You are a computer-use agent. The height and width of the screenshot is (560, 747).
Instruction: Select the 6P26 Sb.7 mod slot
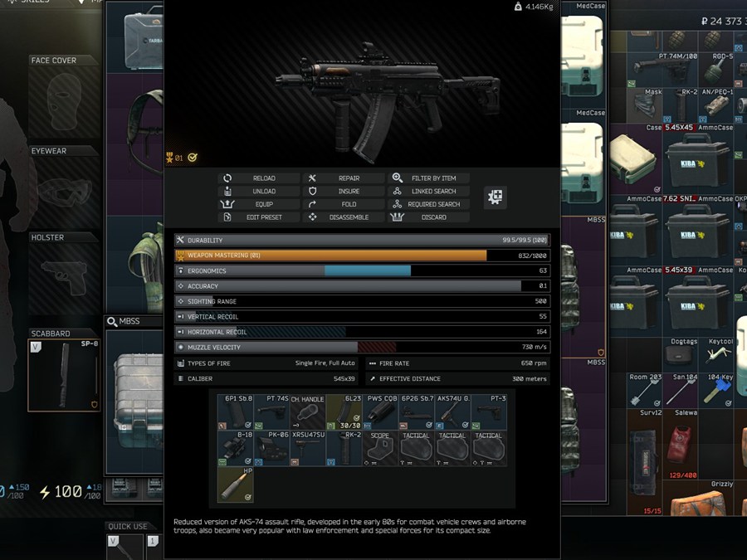417,411
